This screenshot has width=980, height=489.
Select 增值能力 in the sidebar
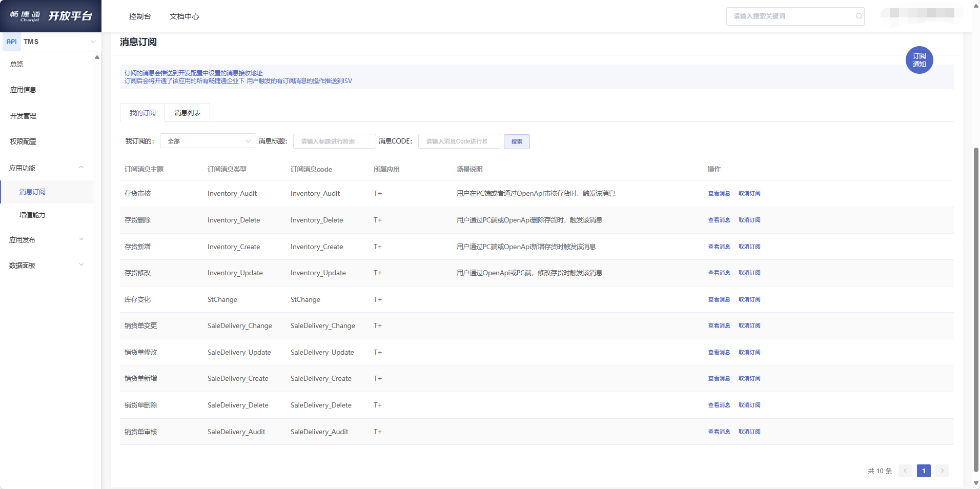pos(32,215)
